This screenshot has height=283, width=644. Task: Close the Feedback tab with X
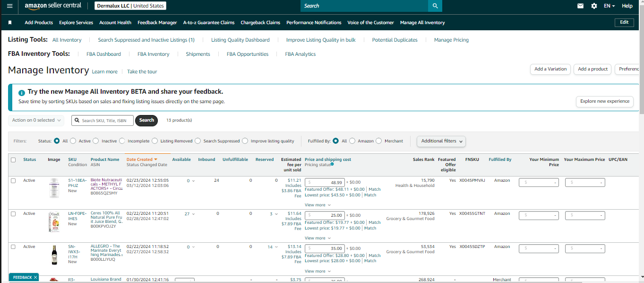pyautogui.click(x=35, y=277)
